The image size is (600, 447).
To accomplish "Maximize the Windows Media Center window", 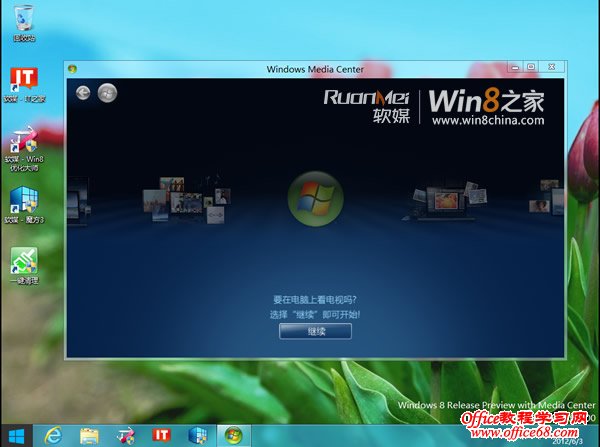I will (531, 67).
